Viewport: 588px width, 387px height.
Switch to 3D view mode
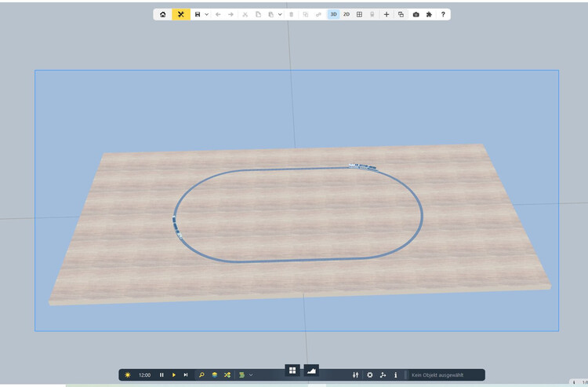[x=333, y=14]
